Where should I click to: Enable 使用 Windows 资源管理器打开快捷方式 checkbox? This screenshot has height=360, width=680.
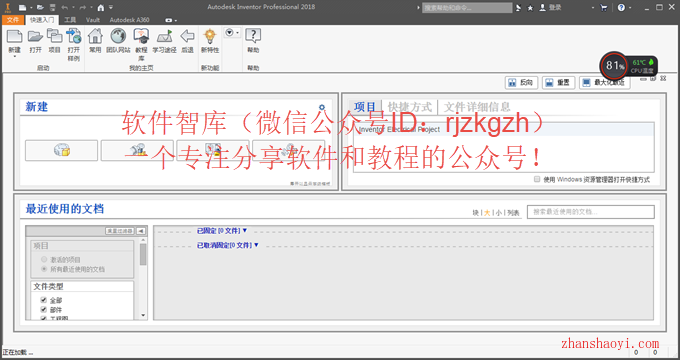537,179
